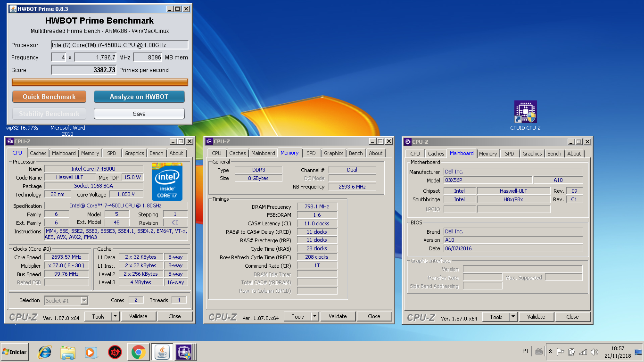Expand Tools dropdown arrow in Memory window

315,317
